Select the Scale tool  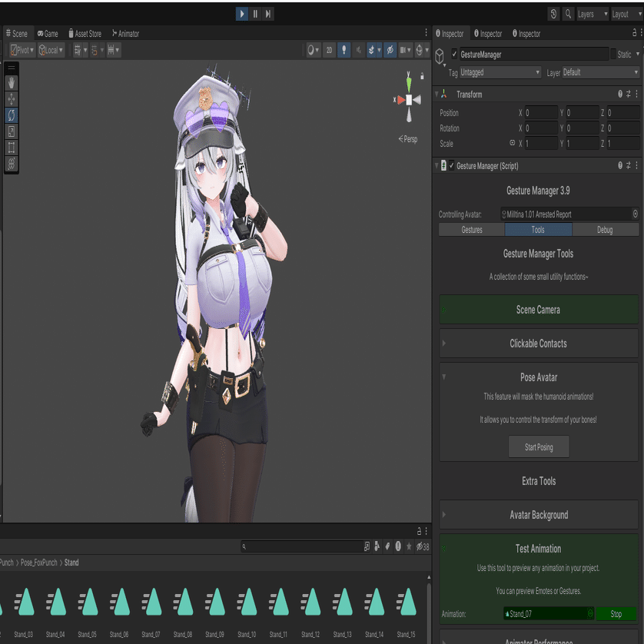tap(12, 131)
